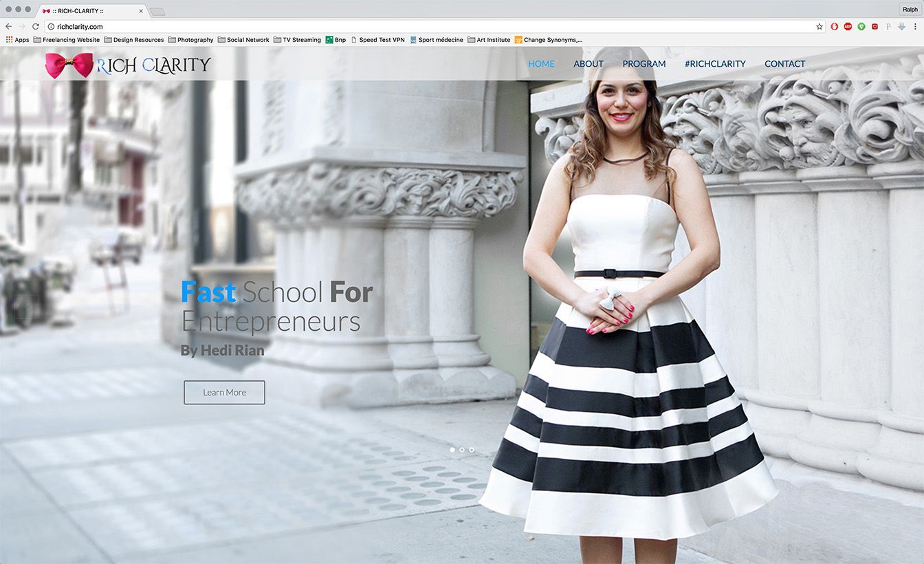The image size is (924, 564).
Task: View site information icon in address bar
Action: click(51, 26)
